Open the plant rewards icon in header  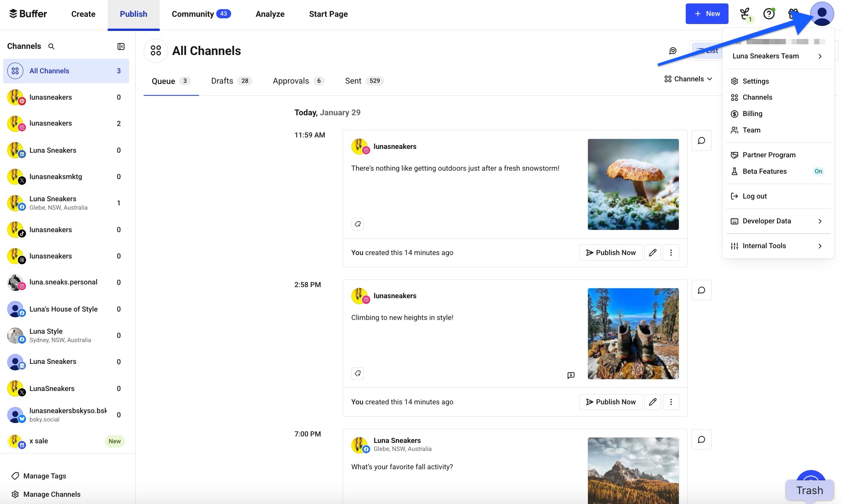coord(744,13)
